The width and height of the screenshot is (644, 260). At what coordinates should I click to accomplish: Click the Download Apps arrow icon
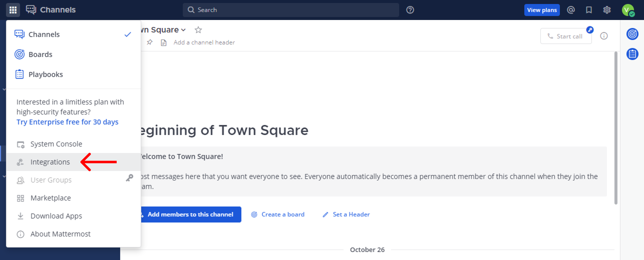(21, 216)
